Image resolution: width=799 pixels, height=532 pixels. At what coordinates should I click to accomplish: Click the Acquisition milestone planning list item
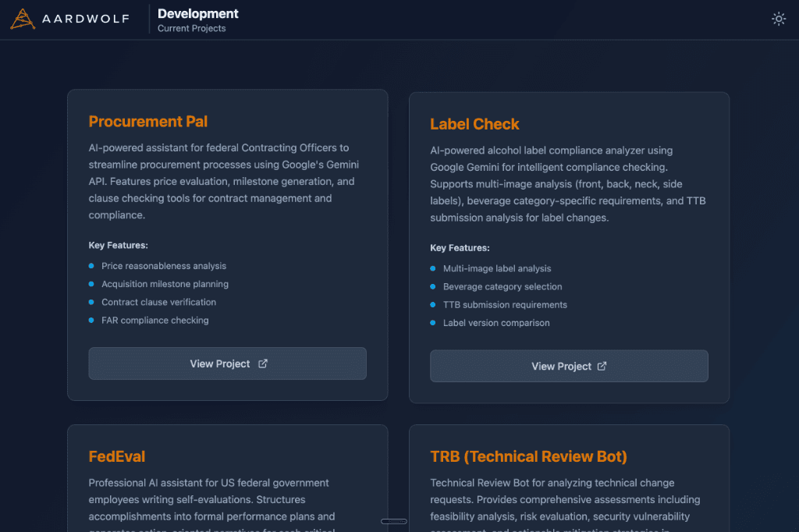point(165,284)
